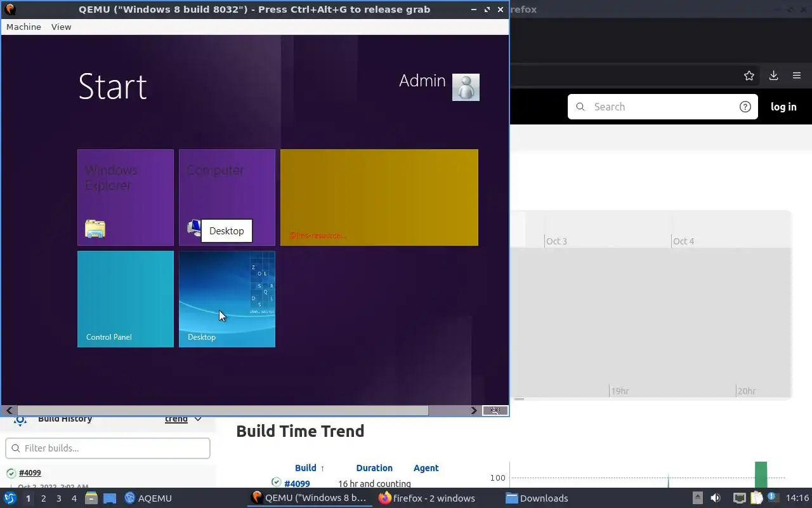
Task: Open Firefox downloads arrow icon
Action: (x=773, y=76)
